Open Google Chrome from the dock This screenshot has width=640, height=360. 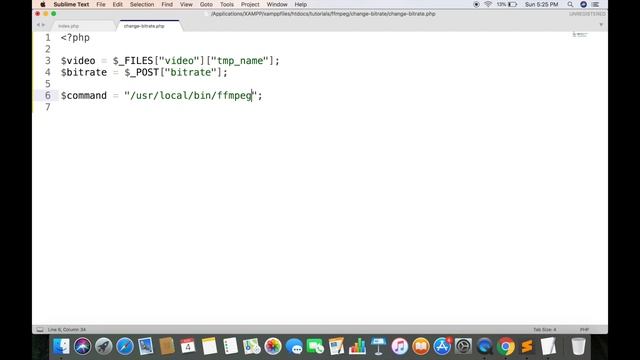coord(506,347)
